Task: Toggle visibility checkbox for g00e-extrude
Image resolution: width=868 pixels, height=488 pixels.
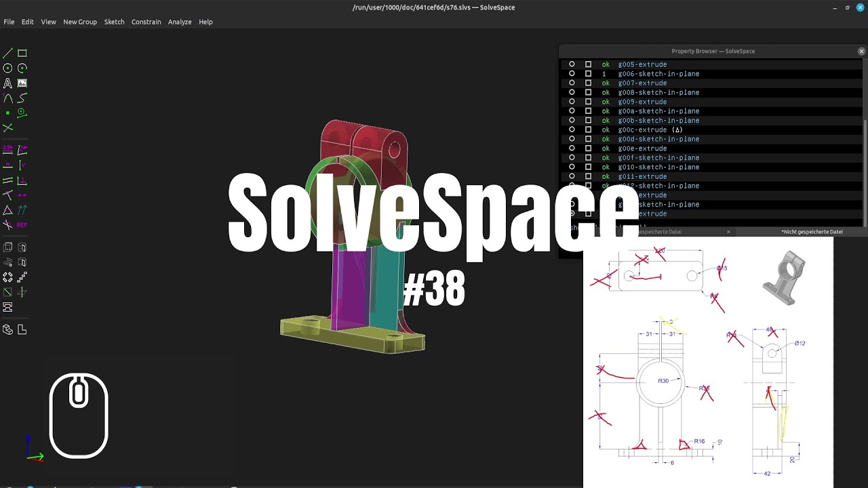Action: coord(588,148)
